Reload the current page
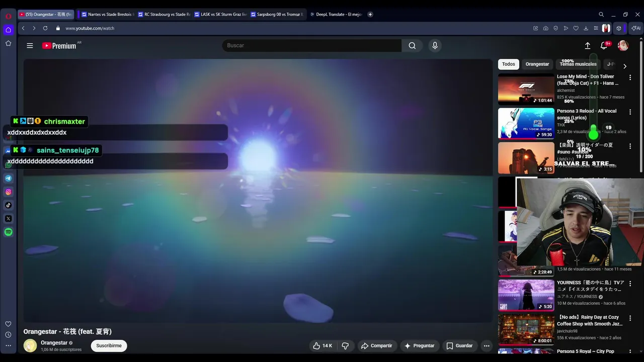Screen dimensions: 644x362 tap(45, 28)
